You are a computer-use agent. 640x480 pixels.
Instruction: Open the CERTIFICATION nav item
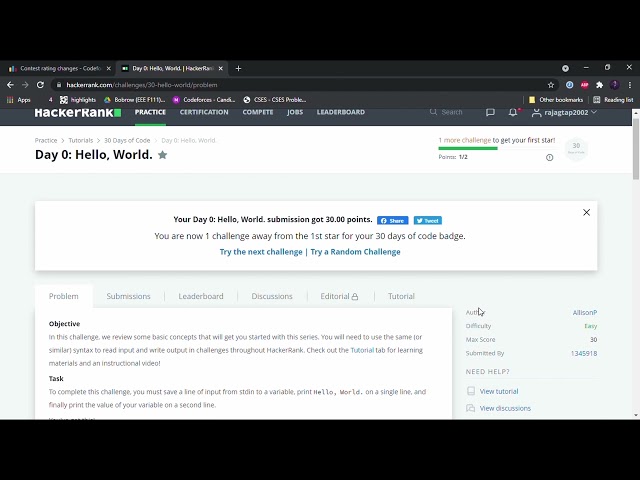pyautogui.click(x=204, y=112)
